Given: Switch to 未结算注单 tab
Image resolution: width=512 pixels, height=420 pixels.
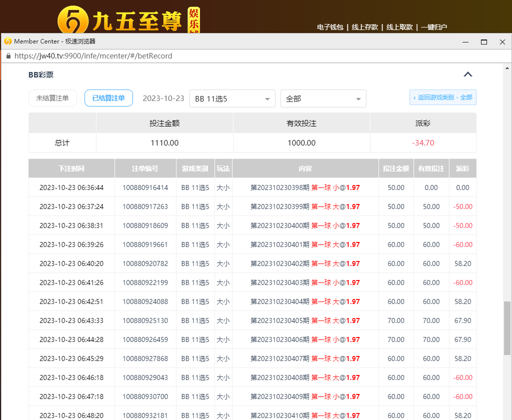Looking at the screenshot, I should pyautogui.click(x=52, y=98).
